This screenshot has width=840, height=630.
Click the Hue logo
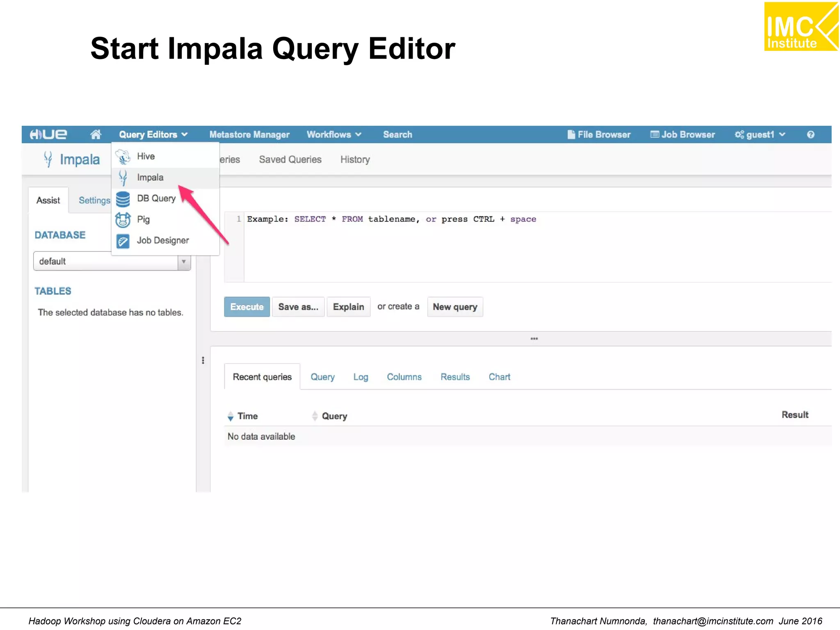(48, 134)
